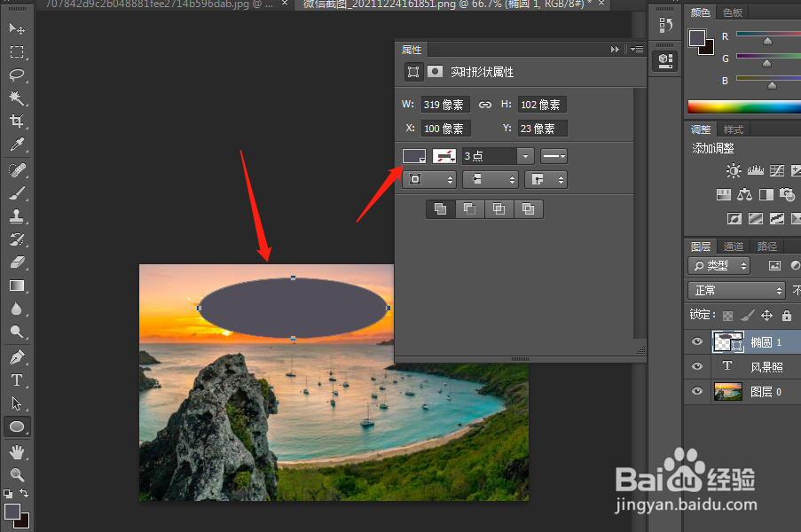Screen dimensions: 801x532
Task: Open the shape fill color picker
Action: pos(414,156)
